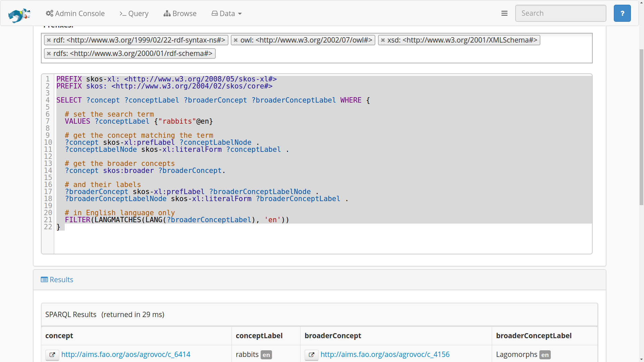Open the Admin Console page
Image resolution: width=644 pixels, height=362 pixels.
click(75, 13)
